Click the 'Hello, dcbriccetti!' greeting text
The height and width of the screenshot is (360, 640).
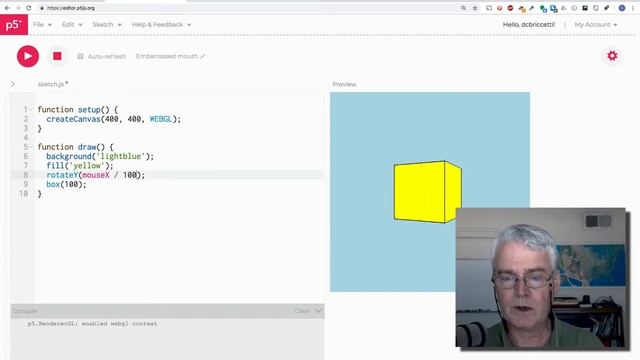(529, 24)
